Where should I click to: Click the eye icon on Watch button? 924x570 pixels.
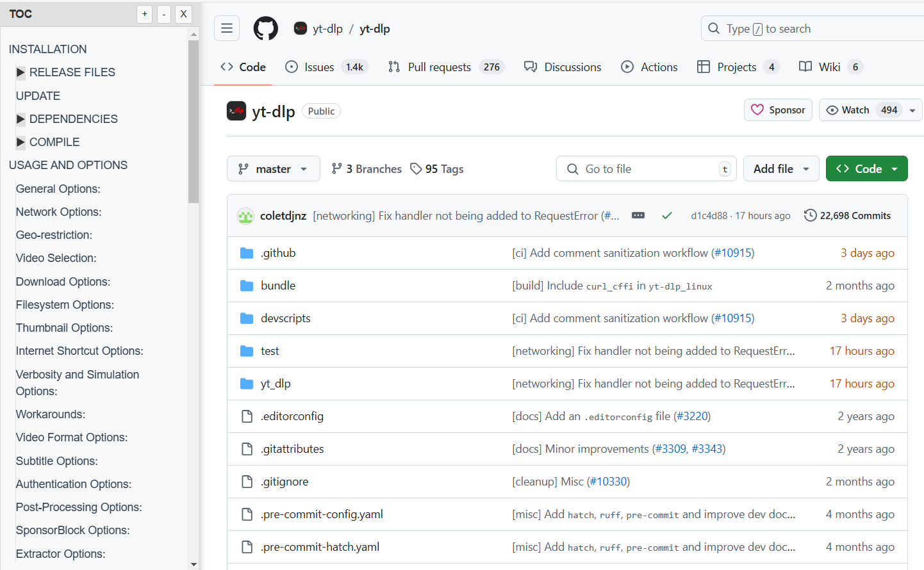(832, 110)
